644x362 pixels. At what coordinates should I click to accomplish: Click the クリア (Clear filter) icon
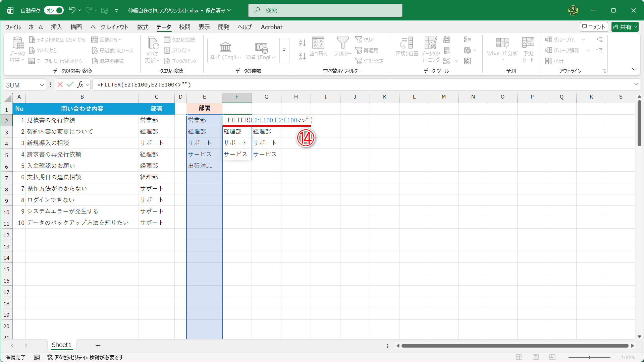pos(365,39)
